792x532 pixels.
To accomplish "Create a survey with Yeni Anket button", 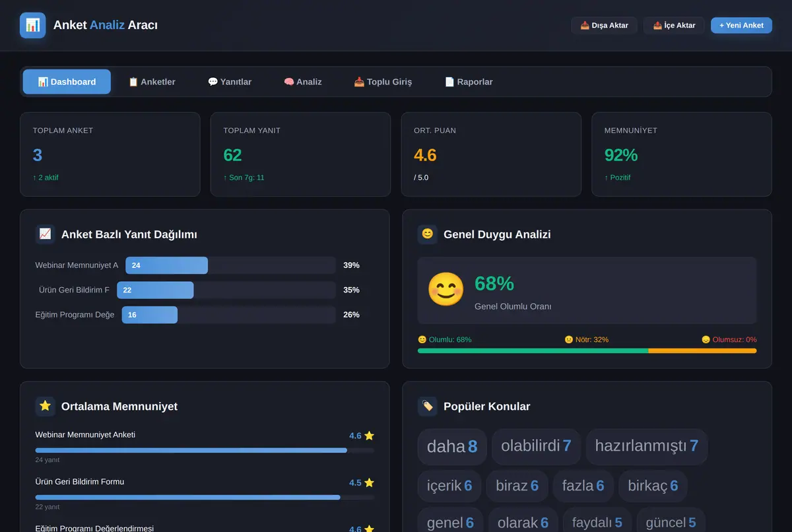I will click(x=741, y=26).
